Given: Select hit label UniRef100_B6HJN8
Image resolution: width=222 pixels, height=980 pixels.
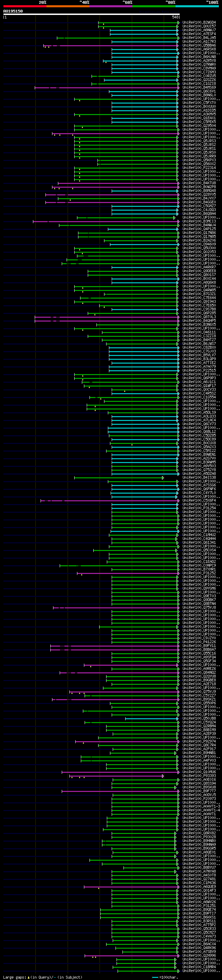Looking at the screenshot, I should tap(199, 57).
